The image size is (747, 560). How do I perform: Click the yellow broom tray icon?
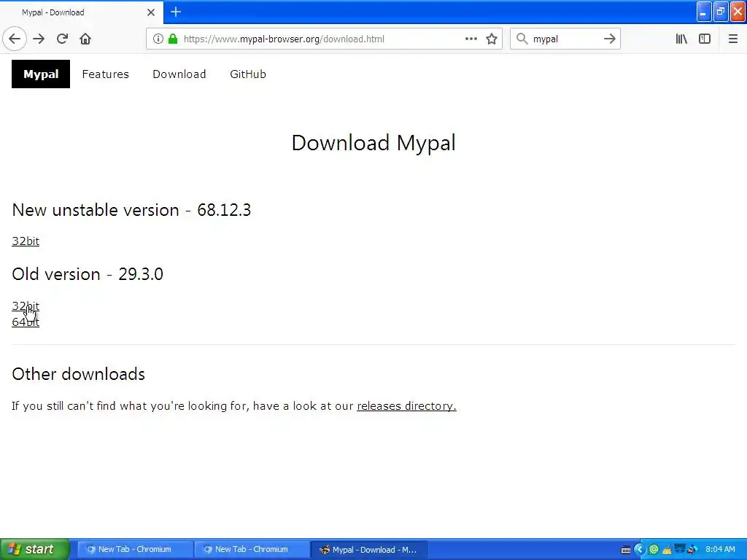tap(667, 550)
